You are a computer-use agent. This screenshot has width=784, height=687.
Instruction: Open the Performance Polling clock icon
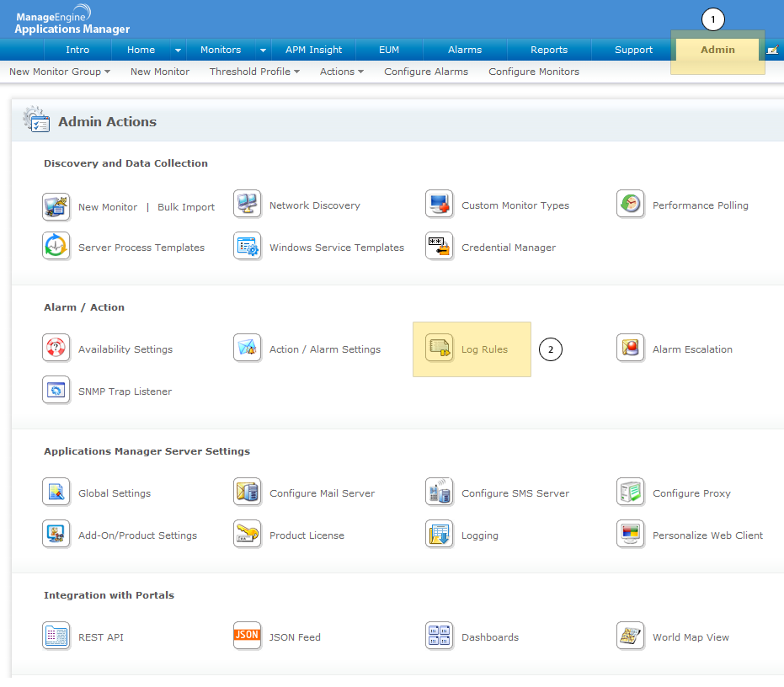coord(630,205)
